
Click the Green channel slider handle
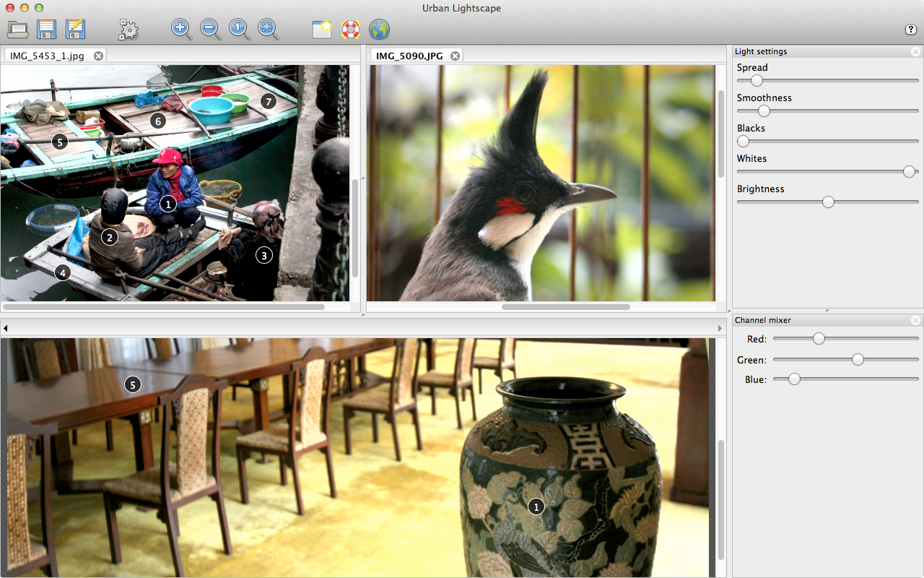858,359
